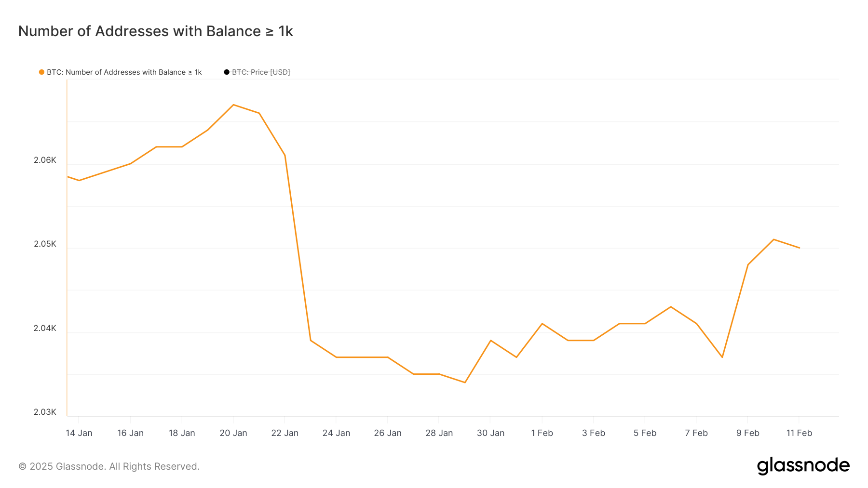Select the 22 Jan x-axis label
Screen dimensions: 868x488
[285, 433]
